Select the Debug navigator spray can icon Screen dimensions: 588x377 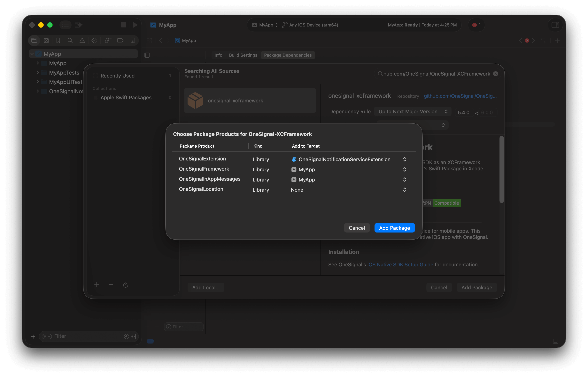pyautogui.click(x=107, y=40)
